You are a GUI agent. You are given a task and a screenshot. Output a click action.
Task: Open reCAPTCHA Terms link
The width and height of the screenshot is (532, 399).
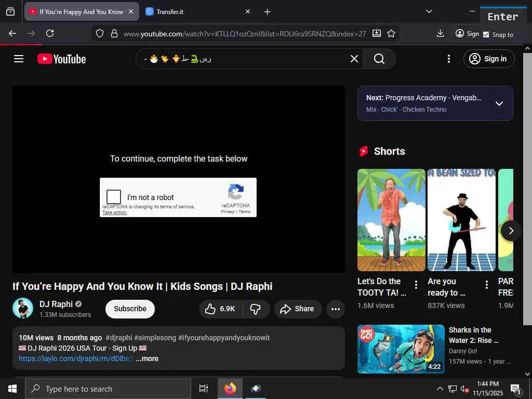click(x=244, y=212)
